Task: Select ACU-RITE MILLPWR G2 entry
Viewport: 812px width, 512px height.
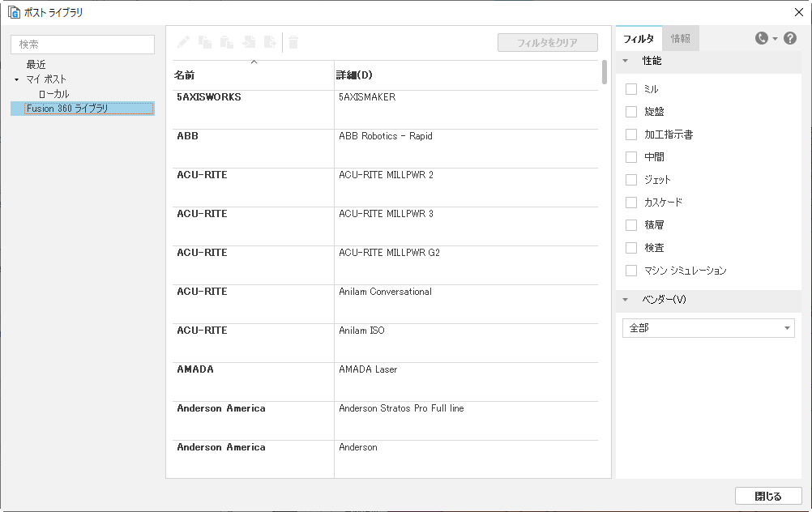Action: click(x=389, y=252)
